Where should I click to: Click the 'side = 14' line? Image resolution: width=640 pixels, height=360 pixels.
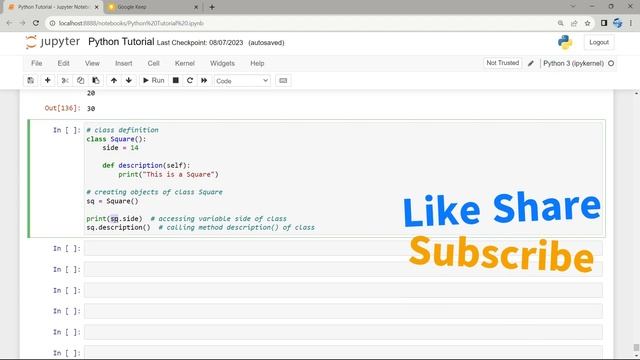(120, 148)
